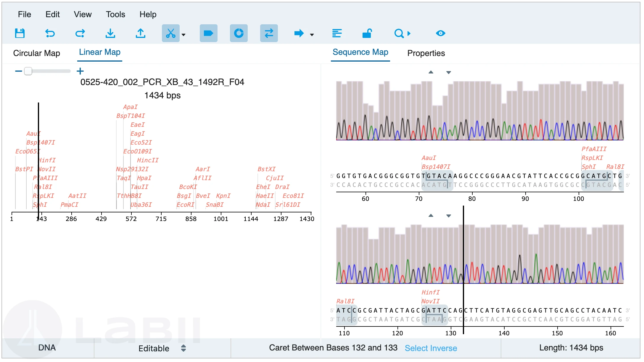
Task: Click the unlock padlock icon
Action: click(x=367, y=33)
